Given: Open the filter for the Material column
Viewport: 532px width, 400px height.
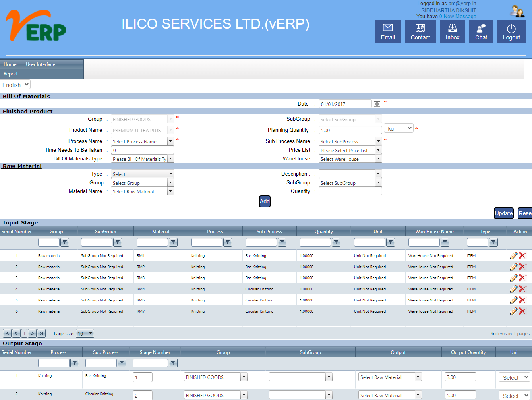Looking at the screenshot, I should pos(173,242).
